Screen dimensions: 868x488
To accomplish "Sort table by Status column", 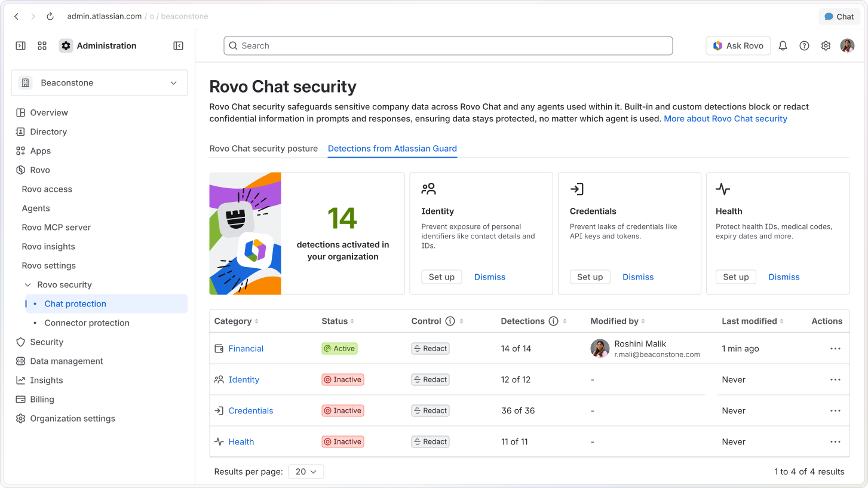I will click(x=338, y=321).
